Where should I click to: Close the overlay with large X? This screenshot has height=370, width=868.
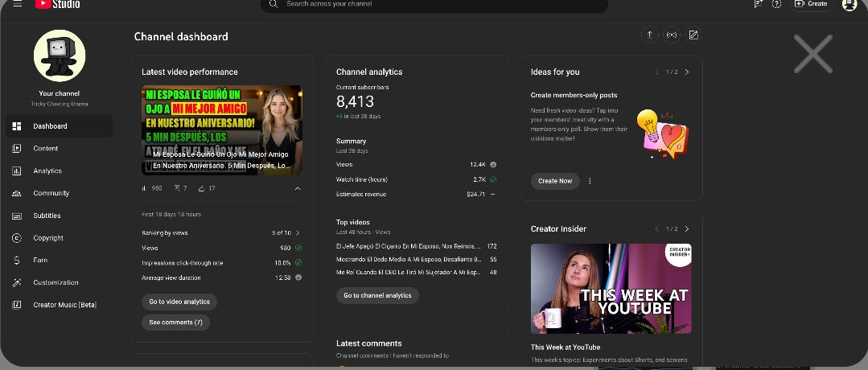tap(812, 55)
